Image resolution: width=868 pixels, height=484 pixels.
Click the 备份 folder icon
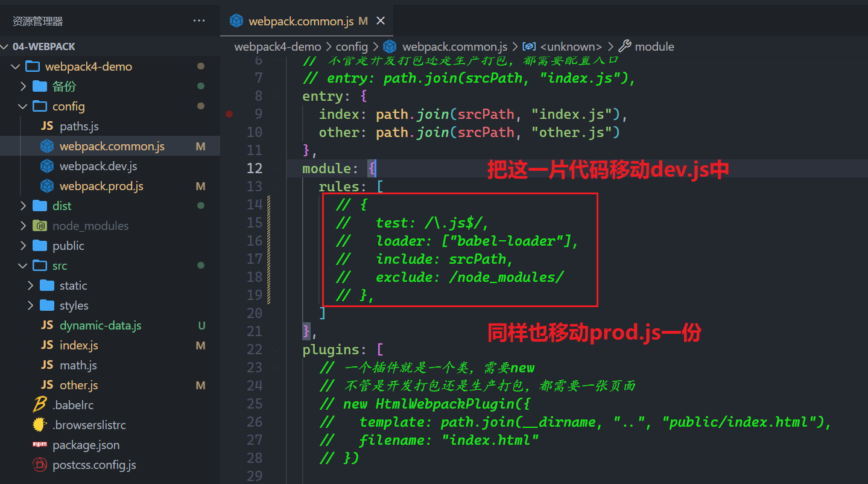click(40, 86)
